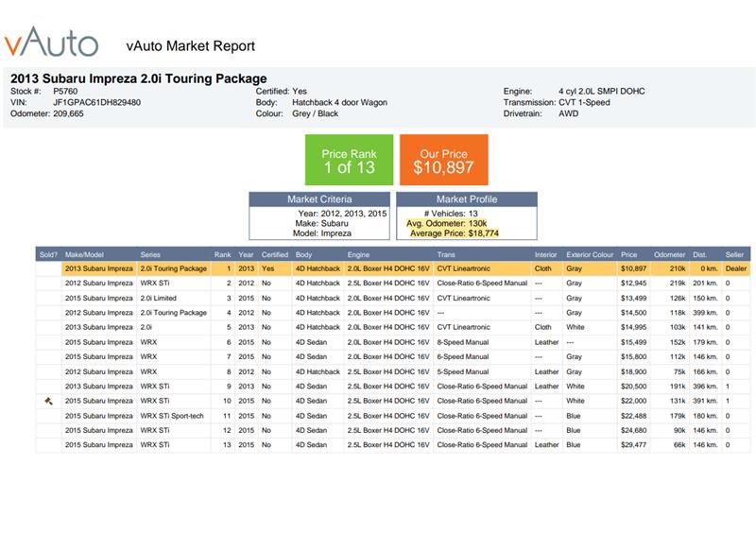Viewport: 756px width, 534px height.
Task: Click the Exterior Colour column header
Action: (x=590, y=254)
